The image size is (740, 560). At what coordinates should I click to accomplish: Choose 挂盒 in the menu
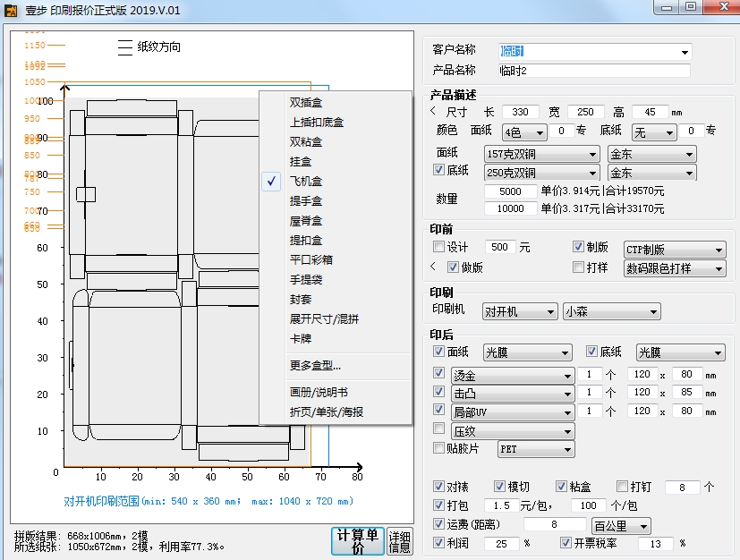[301, 162]
